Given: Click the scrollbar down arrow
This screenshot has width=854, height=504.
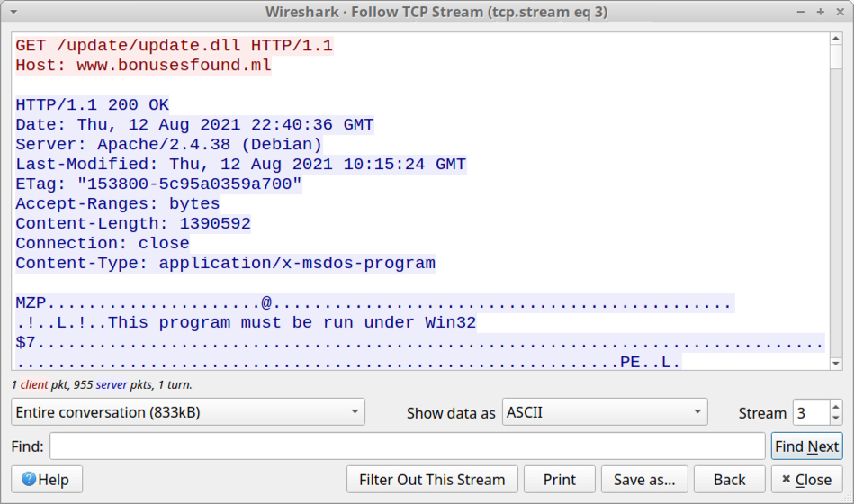Looking at the screenshot, I should (835, 362).
